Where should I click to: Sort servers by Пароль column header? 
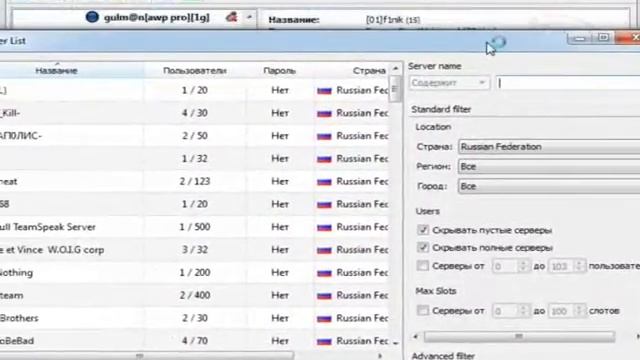tap(280, 71)
